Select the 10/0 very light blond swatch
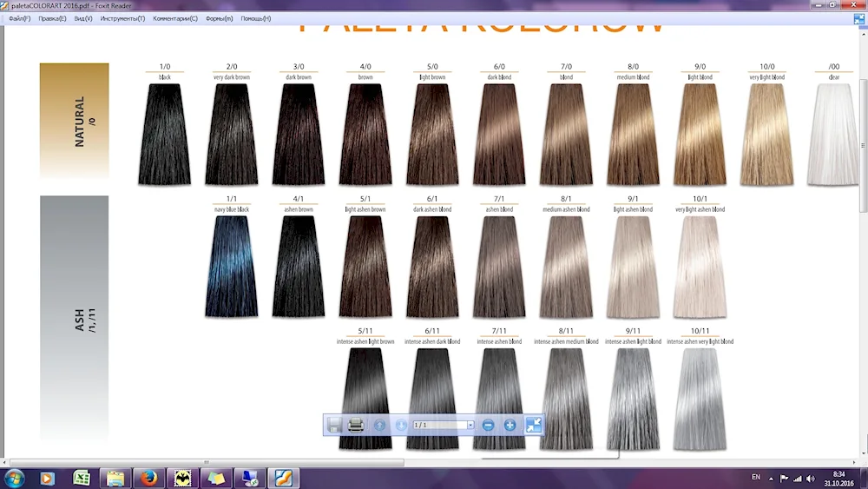This screenshot has width=868, height=489. (x=767, y=135)
